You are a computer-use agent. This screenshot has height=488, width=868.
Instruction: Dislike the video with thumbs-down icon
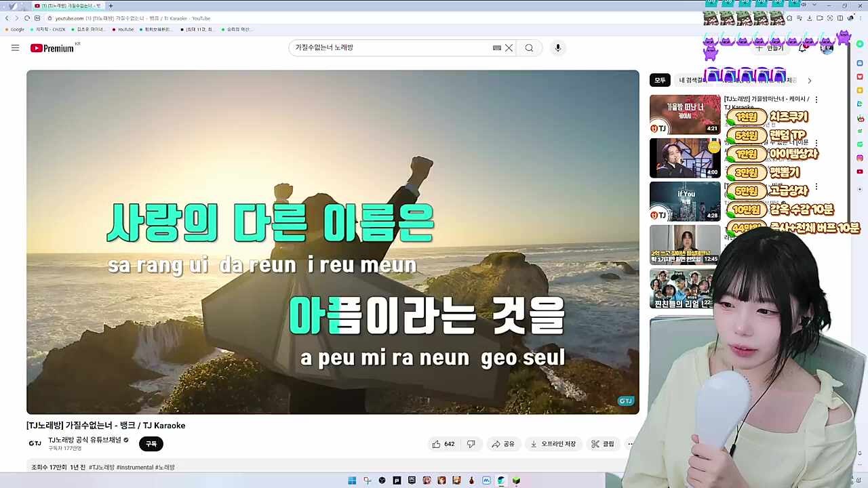tap(471, 444)
